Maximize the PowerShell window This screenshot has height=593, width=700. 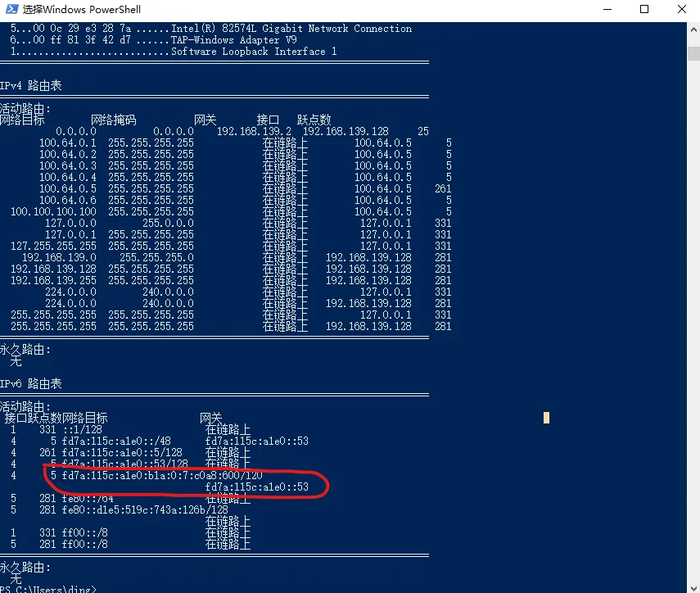click(644, 10)
